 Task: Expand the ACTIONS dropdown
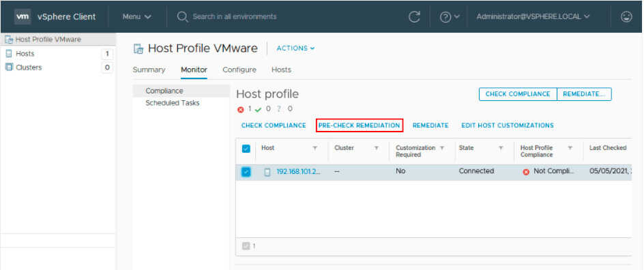(295, 48)
